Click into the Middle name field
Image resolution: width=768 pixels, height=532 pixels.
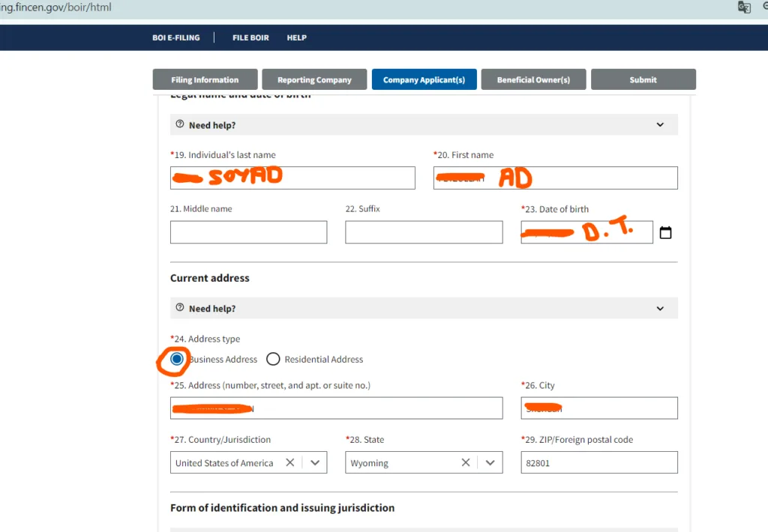248,232
